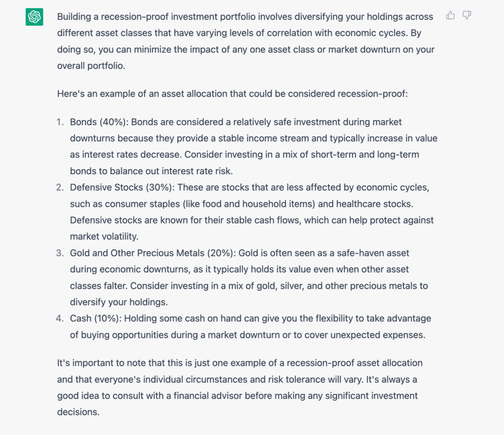Click the thumbs down feedback icon
The image size is (504, 435).
[467, 15]
